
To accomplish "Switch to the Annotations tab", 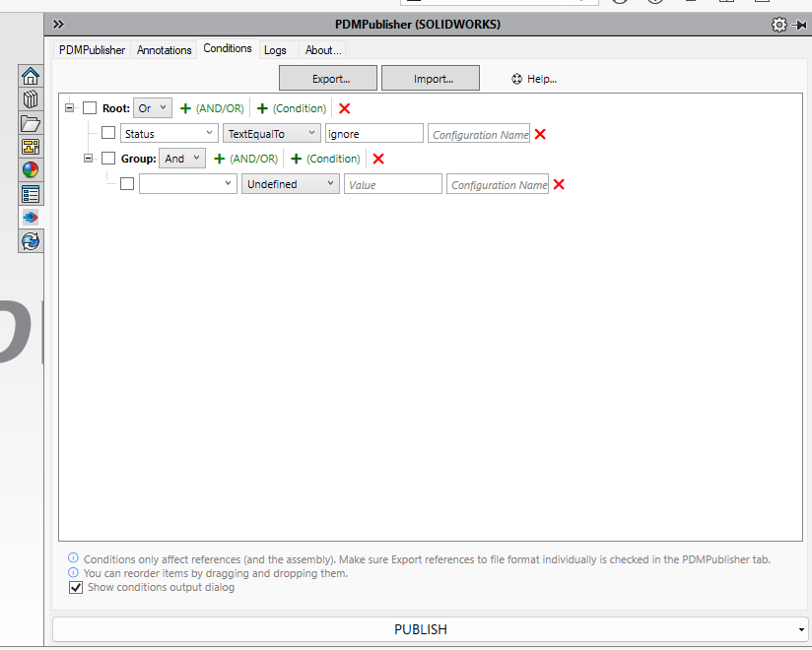I will pyautogui.click(x=164, y=49).
